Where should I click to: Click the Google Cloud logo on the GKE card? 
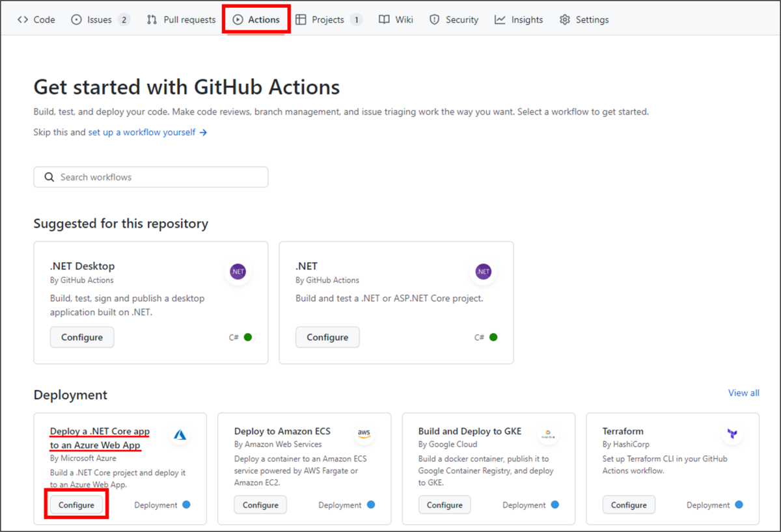click(x=548, y=433)
